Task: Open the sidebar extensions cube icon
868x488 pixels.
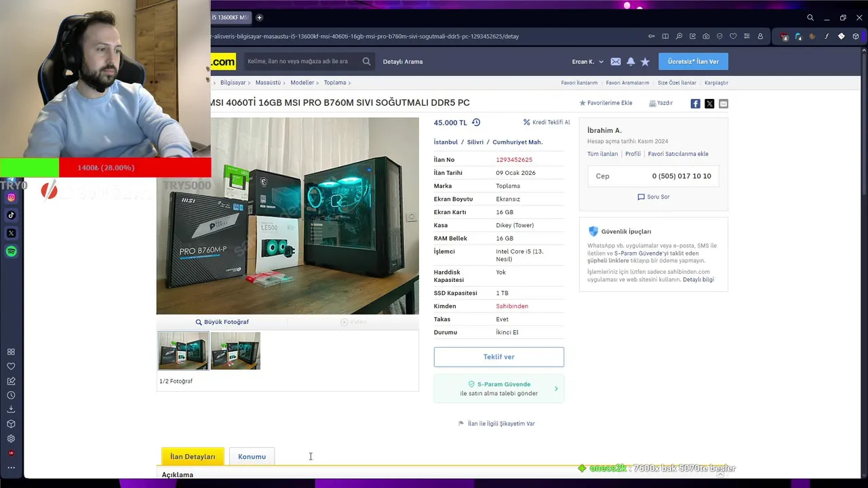Action: pyautogui.click(x=11, y=424)
